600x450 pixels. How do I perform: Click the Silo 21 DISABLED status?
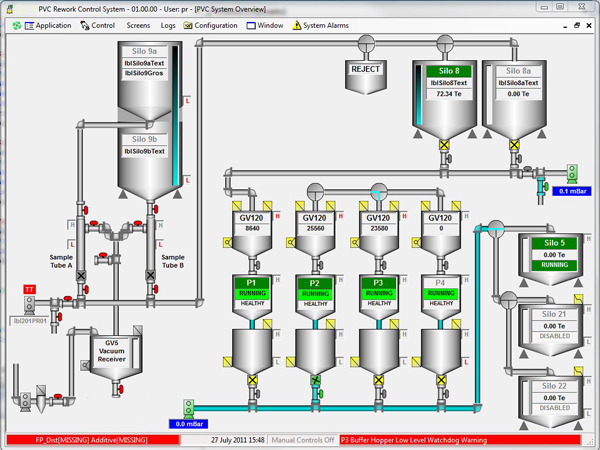click(x=554, y=336)
